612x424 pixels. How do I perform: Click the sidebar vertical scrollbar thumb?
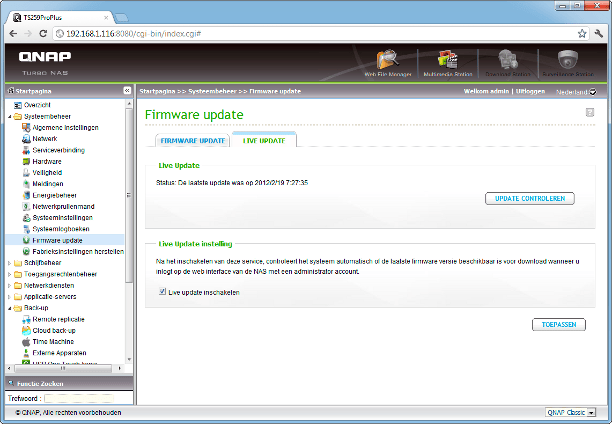pos(129,195)
